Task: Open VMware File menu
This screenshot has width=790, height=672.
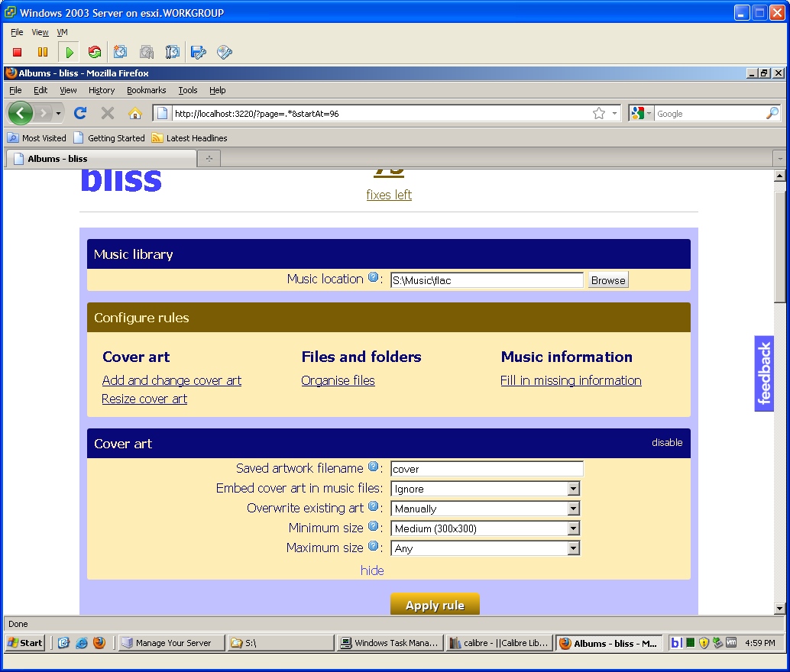Action: coord(17,32)
